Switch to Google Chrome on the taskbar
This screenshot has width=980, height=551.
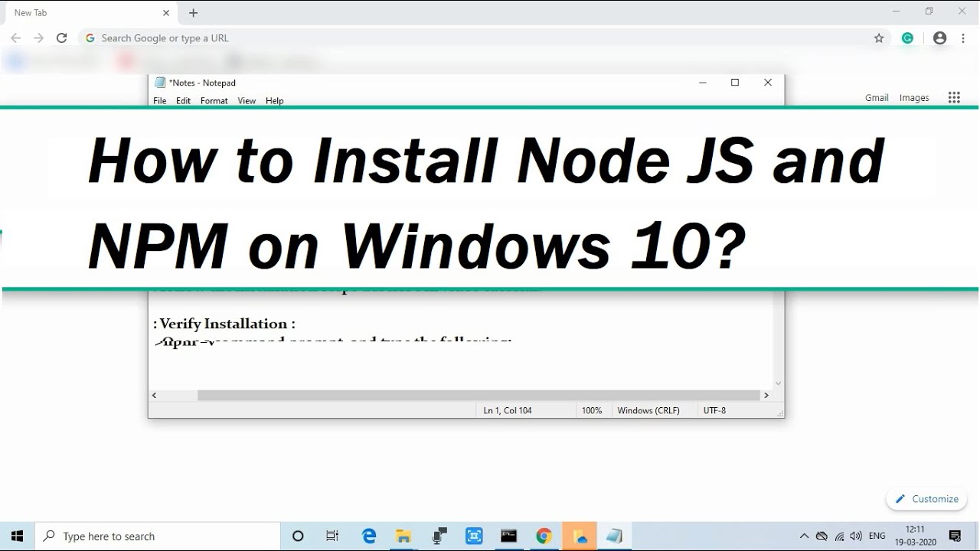544,536
